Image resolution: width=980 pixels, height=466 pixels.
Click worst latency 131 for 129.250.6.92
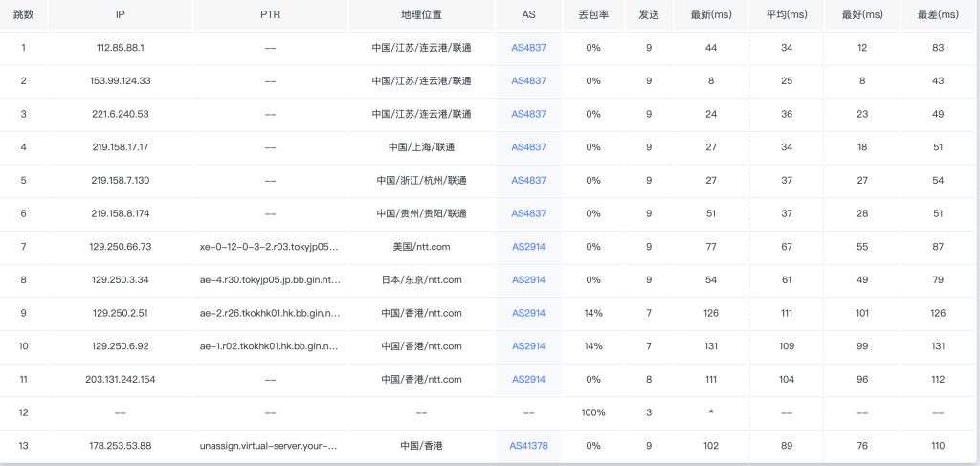click(938, 346)
